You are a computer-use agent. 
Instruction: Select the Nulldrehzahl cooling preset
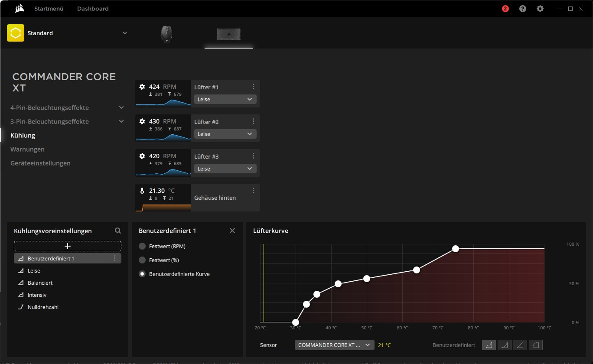click(68, 307)
